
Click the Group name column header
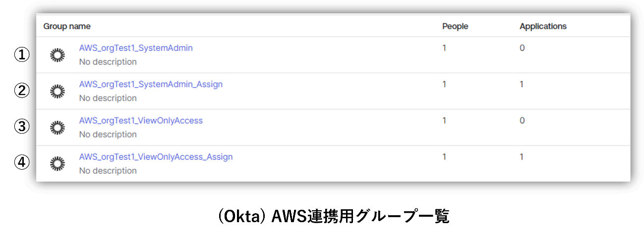pos(67,26)
